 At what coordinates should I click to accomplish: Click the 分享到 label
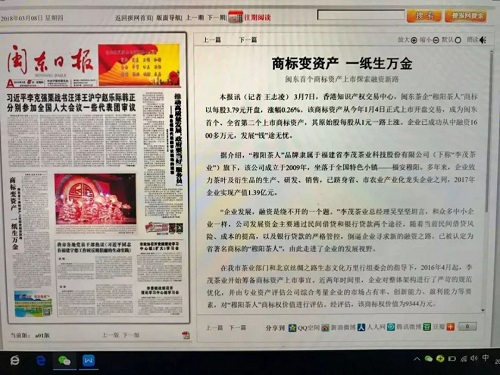275,328
